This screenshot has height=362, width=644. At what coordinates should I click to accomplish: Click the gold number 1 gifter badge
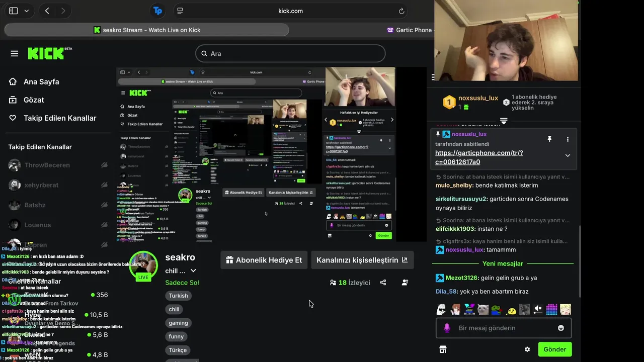[x=449, y=103]
